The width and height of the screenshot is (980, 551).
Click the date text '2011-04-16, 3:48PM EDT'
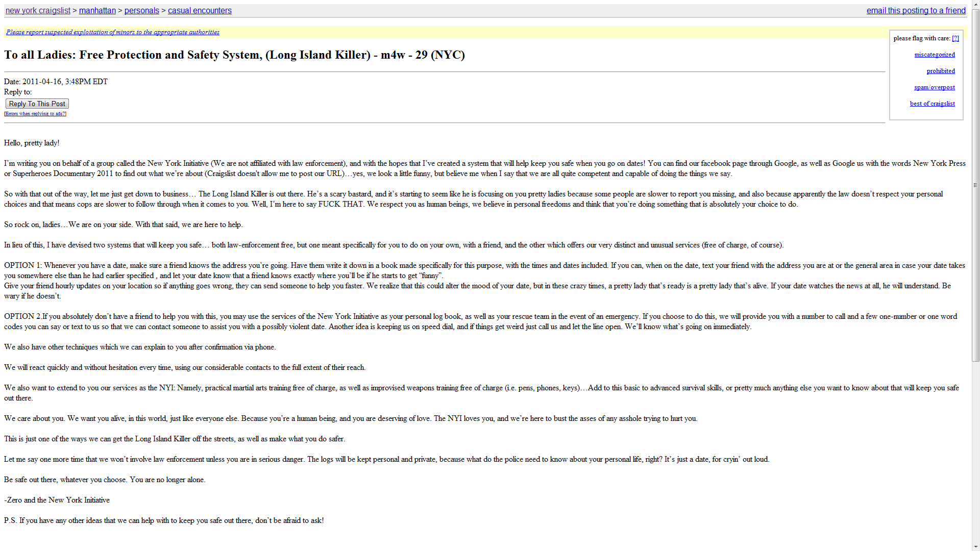pos(65,82)
